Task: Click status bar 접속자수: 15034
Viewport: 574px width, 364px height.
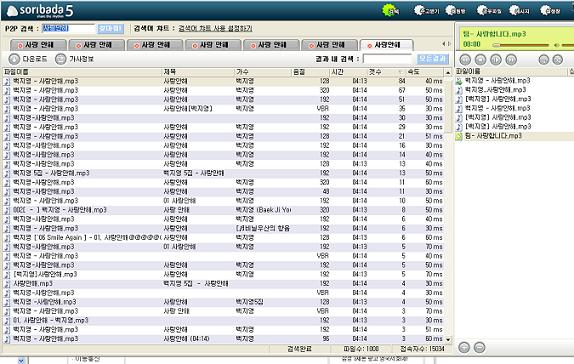Action: pyautogui.click(x=422, y=349)
